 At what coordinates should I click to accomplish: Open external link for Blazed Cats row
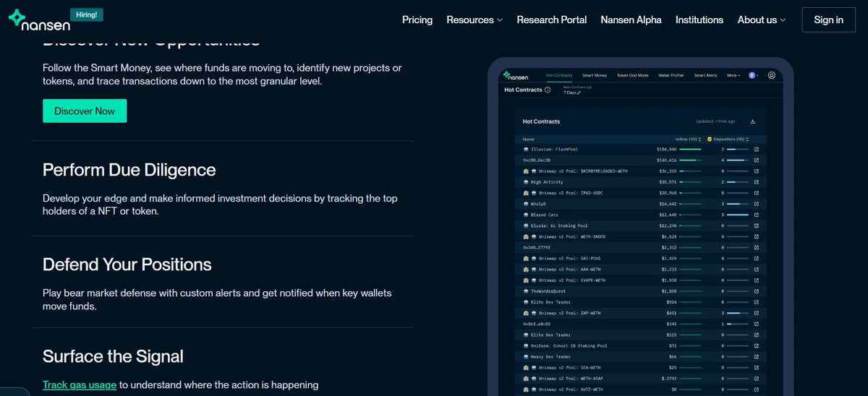757,215
